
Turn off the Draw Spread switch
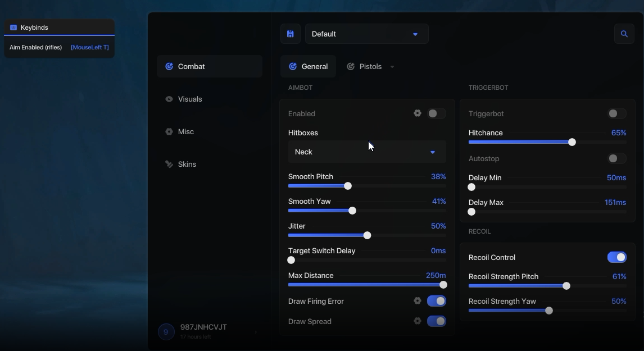(x=436, y=321)
